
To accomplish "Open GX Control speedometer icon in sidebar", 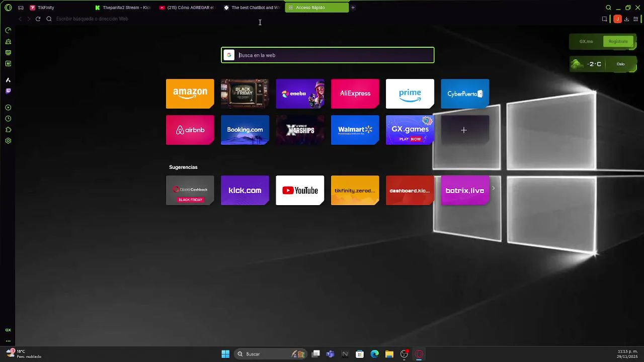I will [8, 30].
